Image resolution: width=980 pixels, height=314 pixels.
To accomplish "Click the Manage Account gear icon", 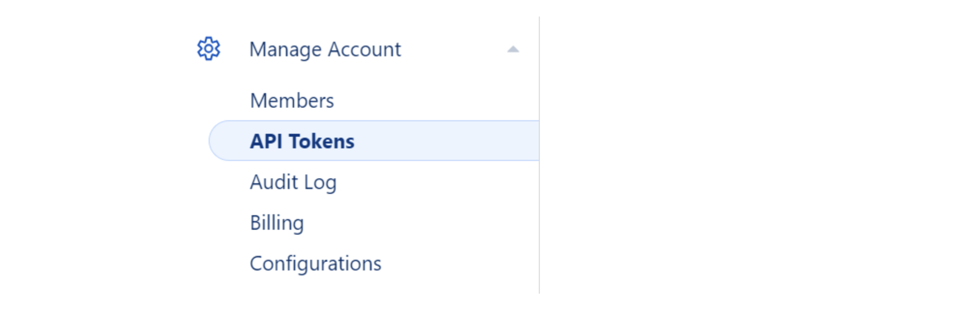I will click(x=209, y=49).
